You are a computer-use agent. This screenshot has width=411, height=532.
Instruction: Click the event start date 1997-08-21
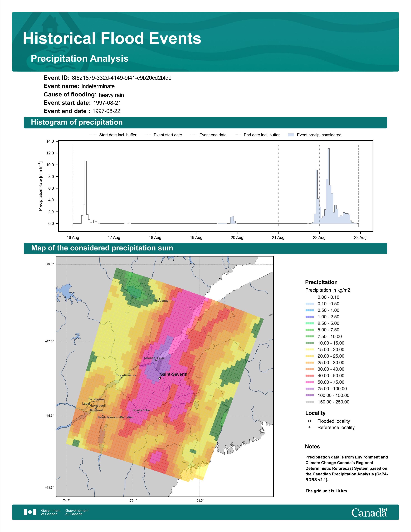(x=107, y=103)
